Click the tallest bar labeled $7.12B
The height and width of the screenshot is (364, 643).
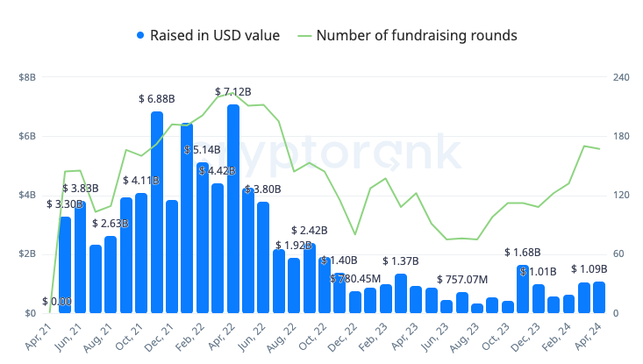(233, 209)
